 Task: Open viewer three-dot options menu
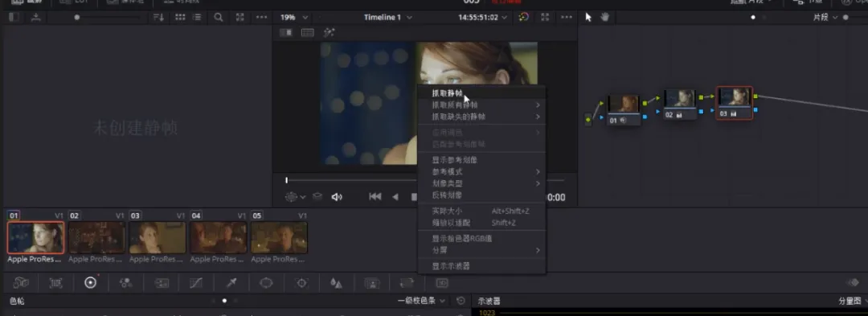click(567, 17)
